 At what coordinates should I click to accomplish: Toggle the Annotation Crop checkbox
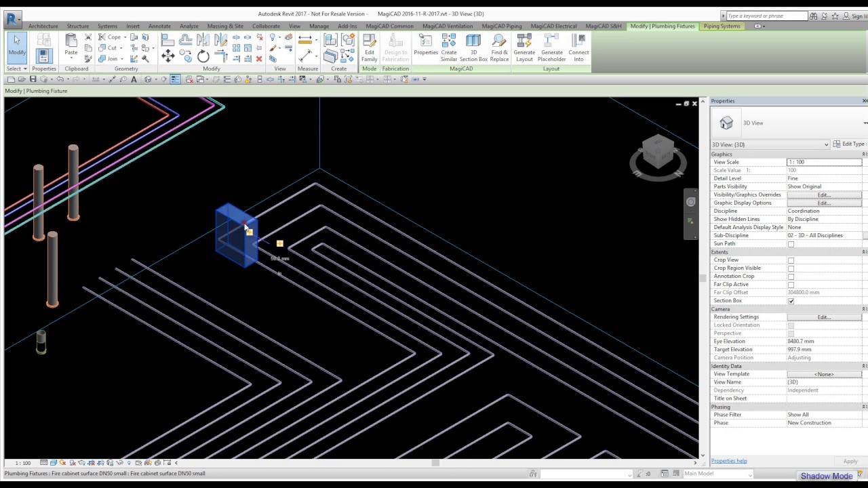[x=791, y=277]
